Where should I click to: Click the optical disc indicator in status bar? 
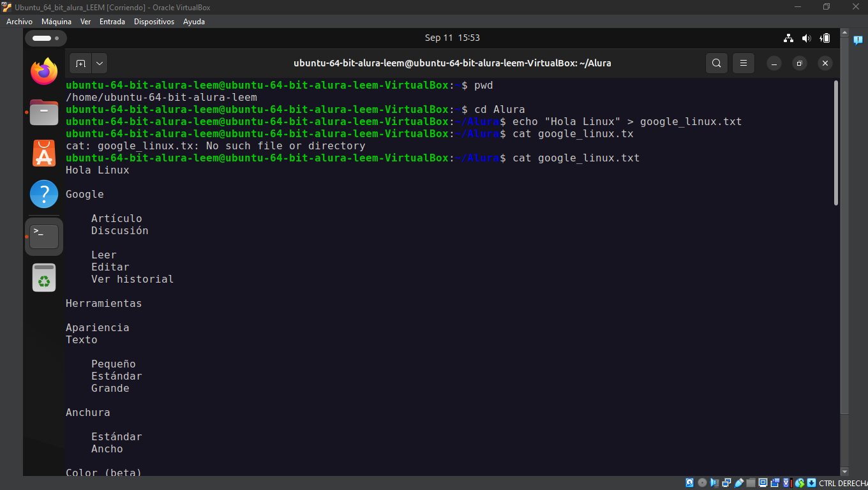(x=702, y=483)
